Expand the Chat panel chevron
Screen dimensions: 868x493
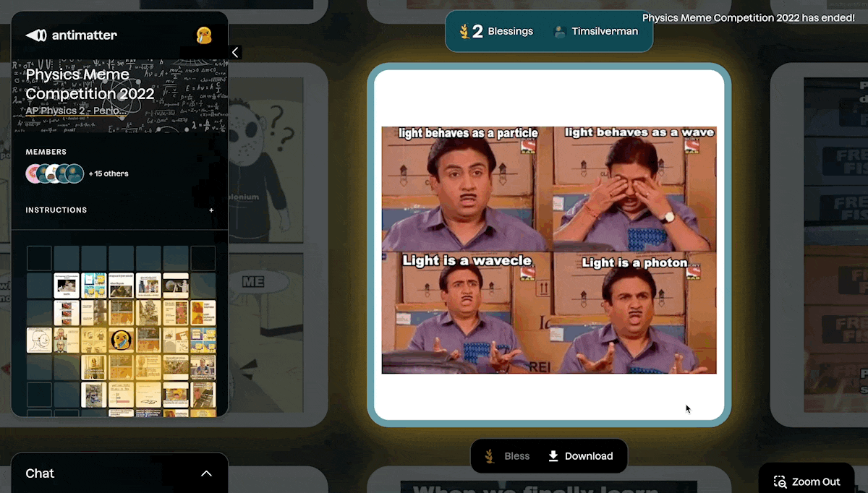[206, 473]
